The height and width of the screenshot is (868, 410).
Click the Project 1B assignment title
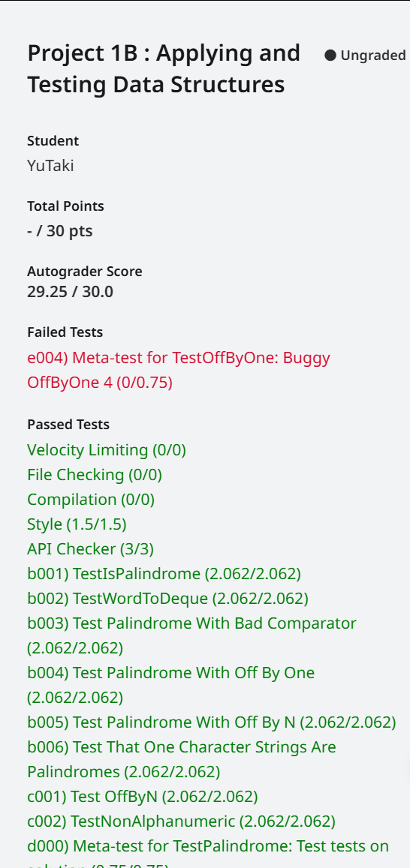(164, 69)
